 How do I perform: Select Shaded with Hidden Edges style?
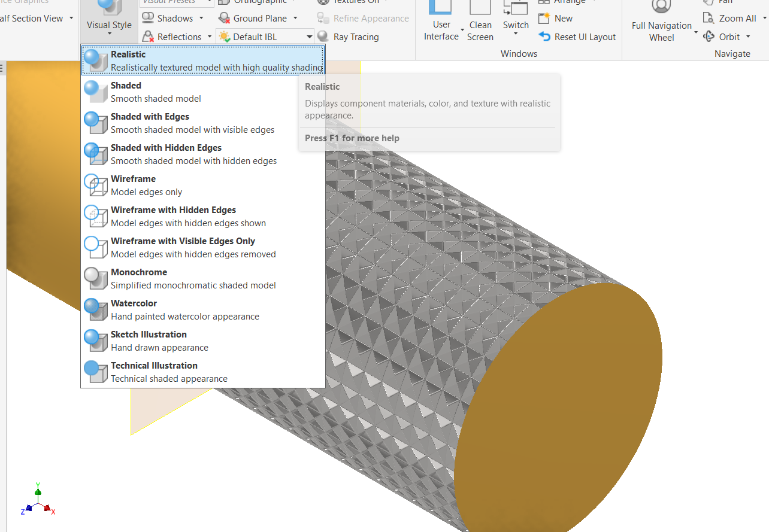[x=203, y=154]
